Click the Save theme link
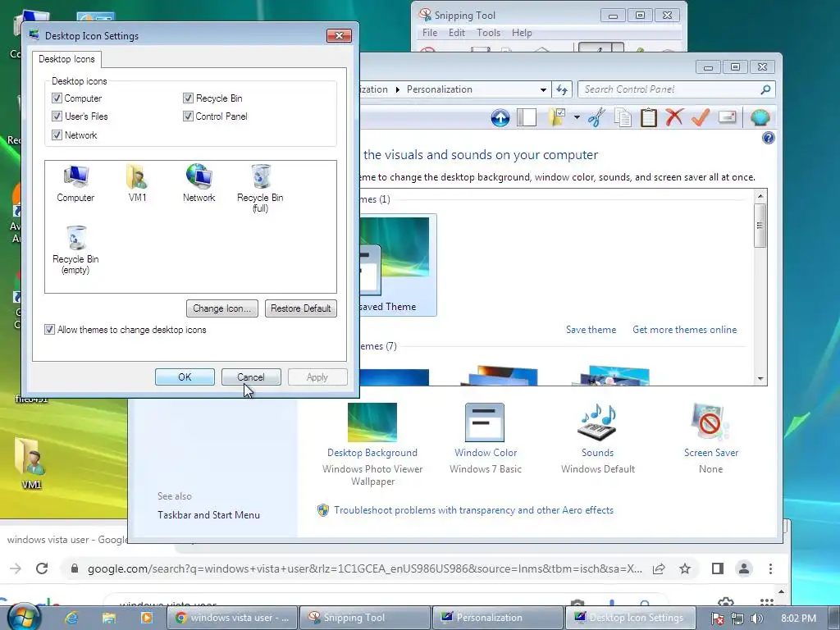The height and width of the screenshot is (630, 840). pos(591,330)
